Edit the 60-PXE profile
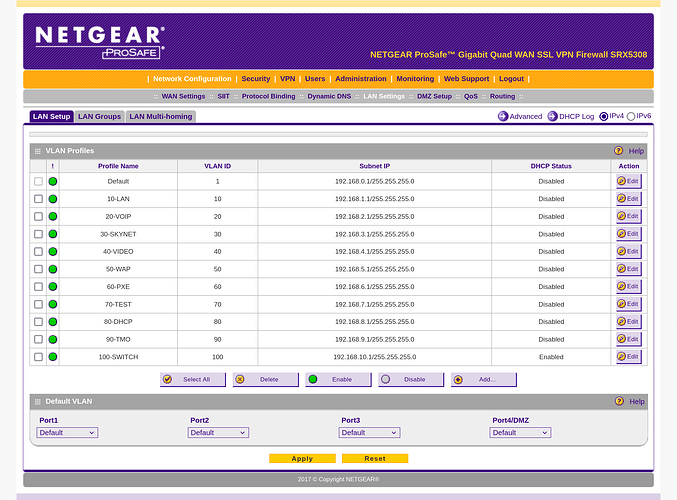Screen dimensions: 677x500 (x=629, y=287)
